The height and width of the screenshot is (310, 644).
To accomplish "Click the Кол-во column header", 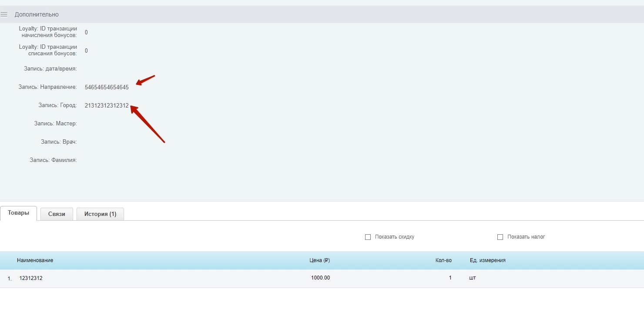I will 443,260.
